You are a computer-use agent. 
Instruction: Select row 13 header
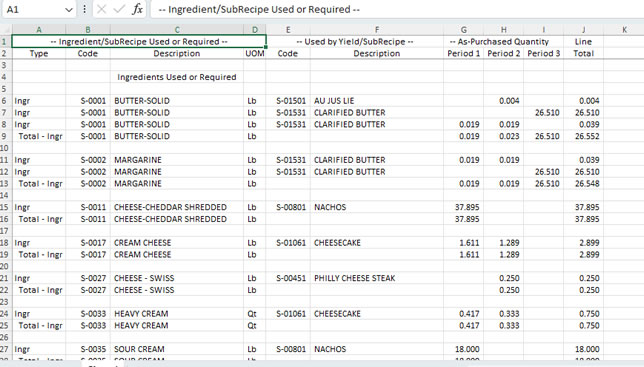5,184
